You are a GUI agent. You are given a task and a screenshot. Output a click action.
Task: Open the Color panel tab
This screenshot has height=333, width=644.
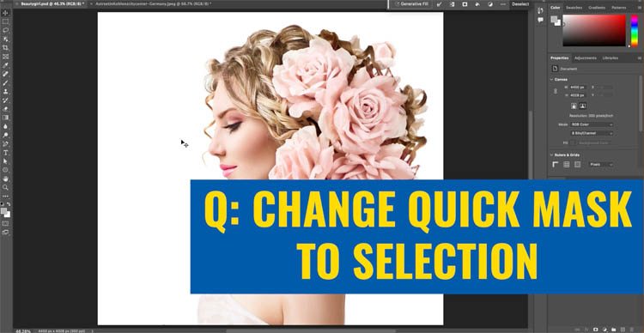[556, 8]
